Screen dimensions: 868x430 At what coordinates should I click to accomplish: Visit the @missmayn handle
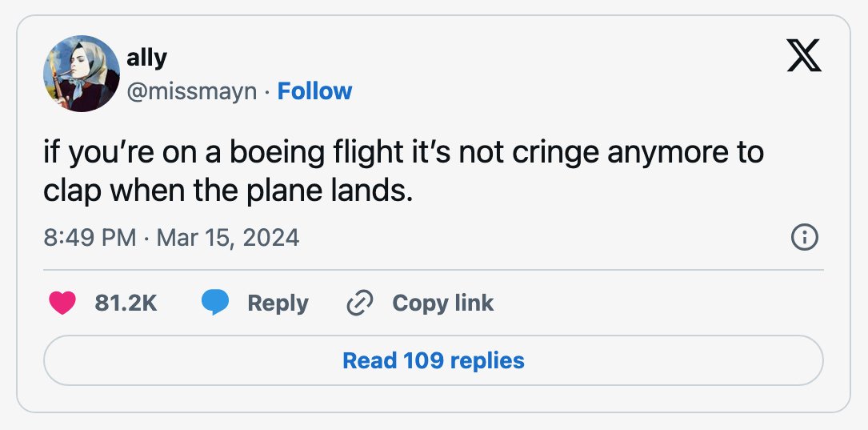[191, 91]
